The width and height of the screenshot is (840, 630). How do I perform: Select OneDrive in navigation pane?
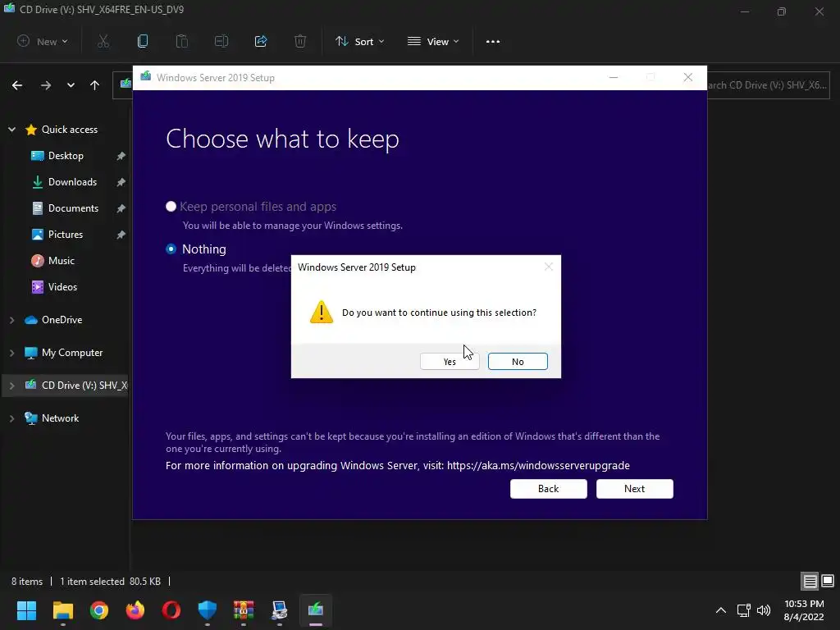(x=62, y=320)
